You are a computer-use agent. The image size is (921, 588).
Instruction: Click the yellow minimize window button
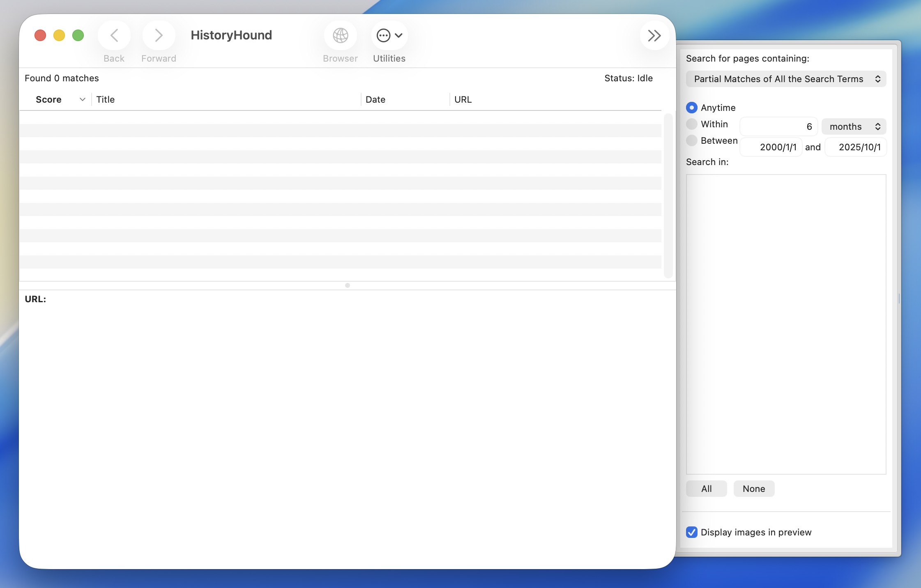(59, 36)
